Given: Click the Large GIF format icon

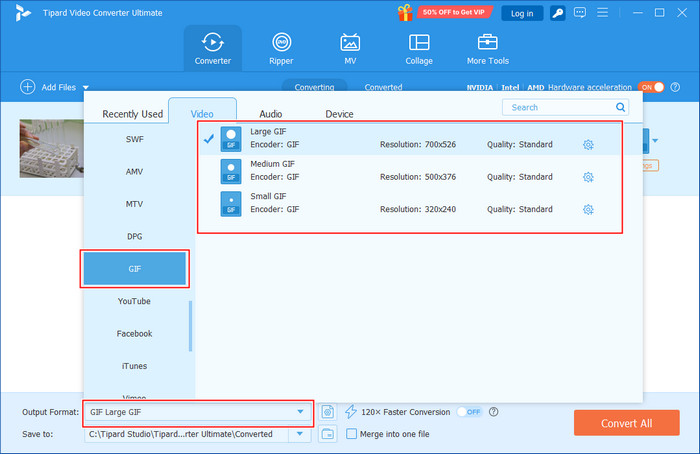Looking at the screenshot, I should click(x=231, y=139).
